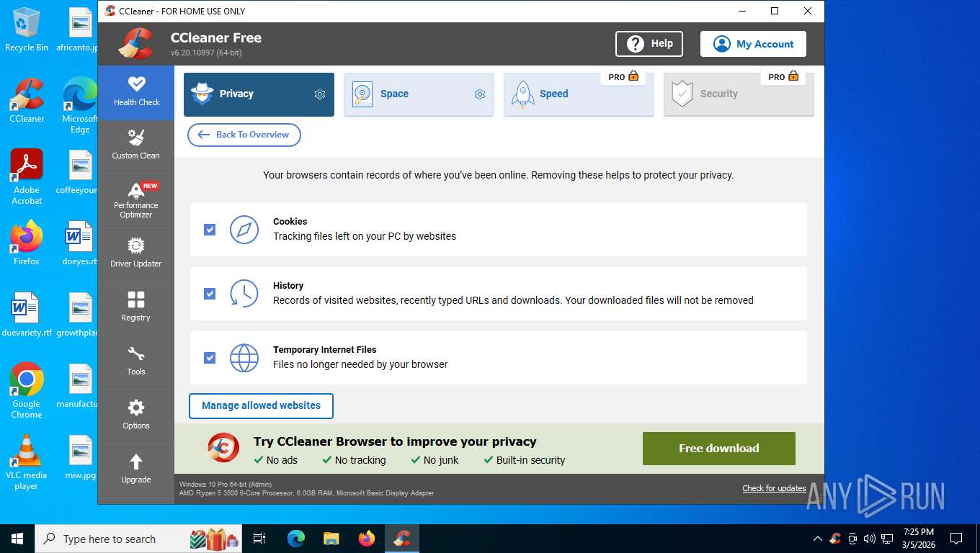Switch to the Space tab
This screenshot has height=553, width=980.
pyautogui.click(x=419, y=94)
